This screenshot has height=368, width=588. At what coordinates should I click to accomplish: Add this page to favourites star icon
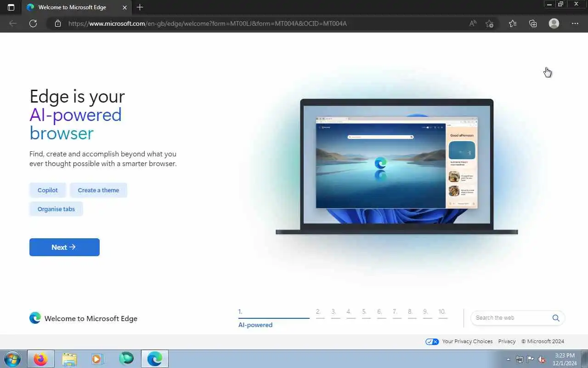(x=490, y=23)
